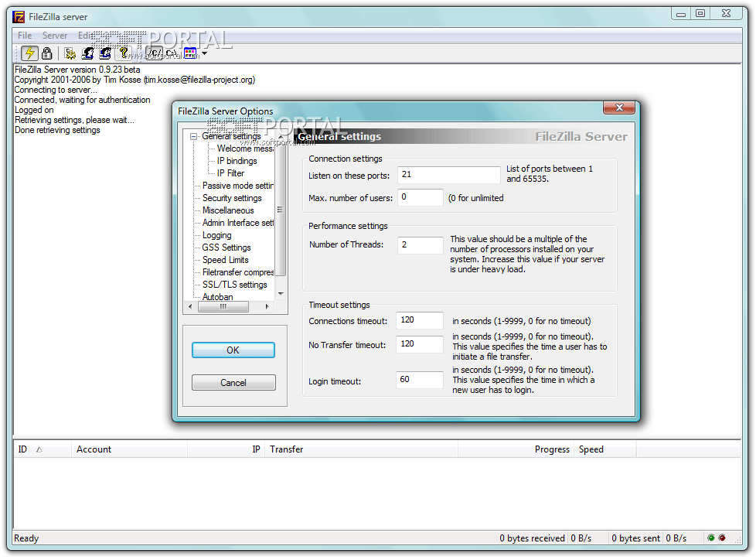Sort connections by ID column header
Image resolution: width=756 pixels, height=560 pixels.
pos(43,449)
